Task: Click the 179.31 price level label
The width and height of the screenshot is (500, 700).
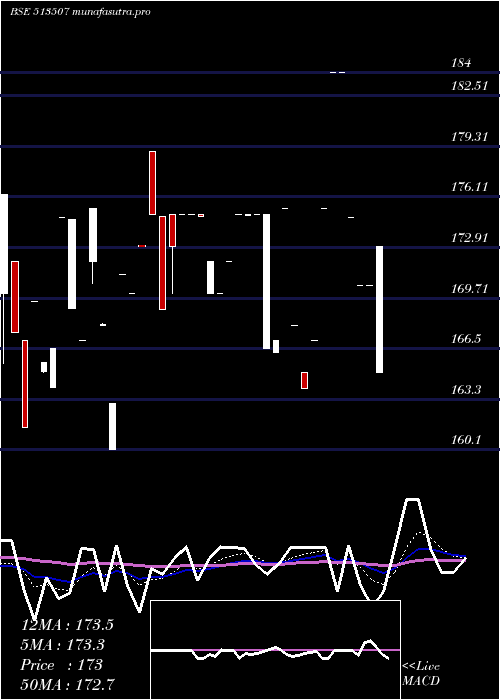Action: (x=469, y=137)
